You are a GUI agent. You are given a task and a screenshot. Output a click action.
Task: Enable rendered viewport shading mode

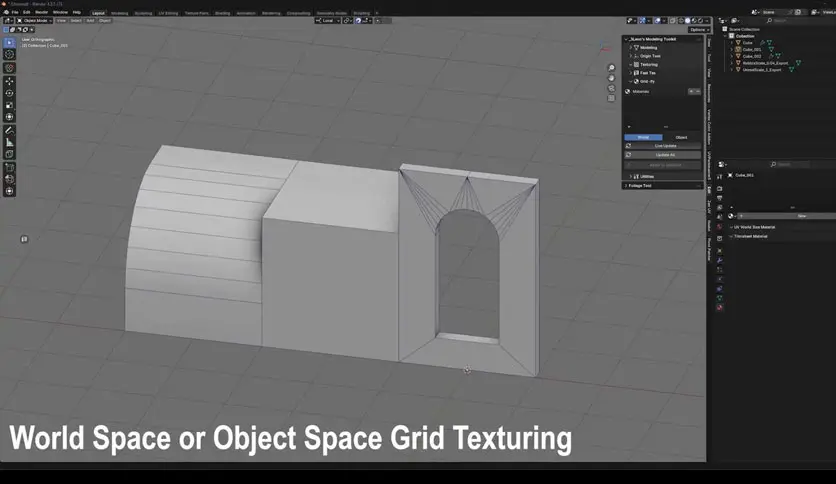point(700,21)
